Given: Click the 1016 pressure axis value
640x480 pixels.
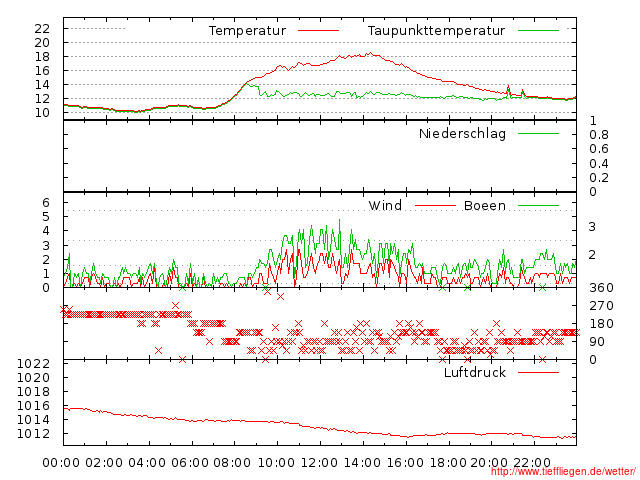Looking at the screenshot, I should 33,406.
